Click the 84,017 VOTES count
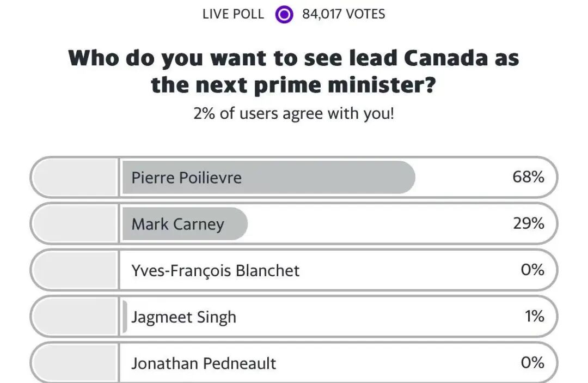Viewport: 588px width, 383px height. point(344,14)
